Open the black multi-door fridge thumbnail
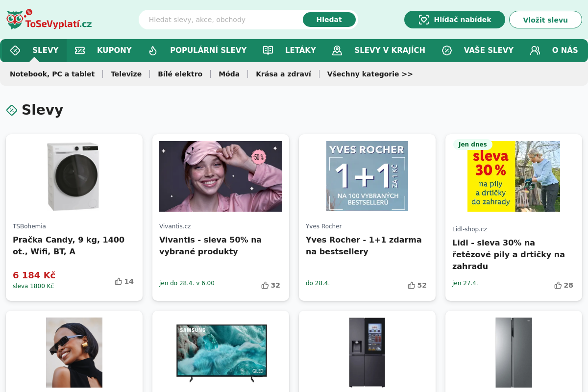 click(367, 353)
